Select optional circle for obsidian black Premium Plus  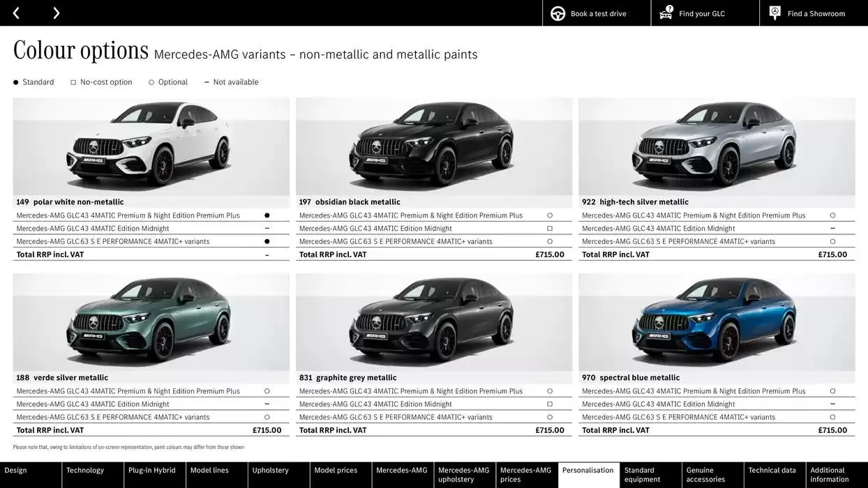[x=549, y=215]
